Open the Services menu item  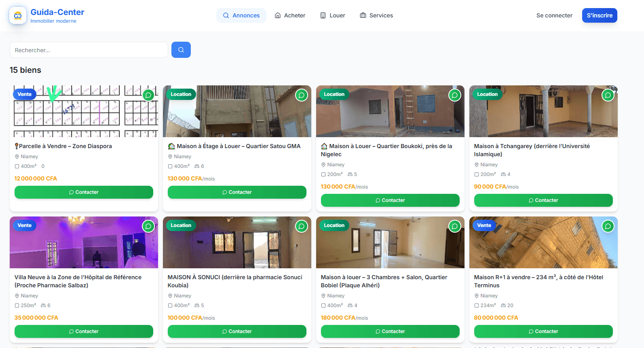point(376,15)
